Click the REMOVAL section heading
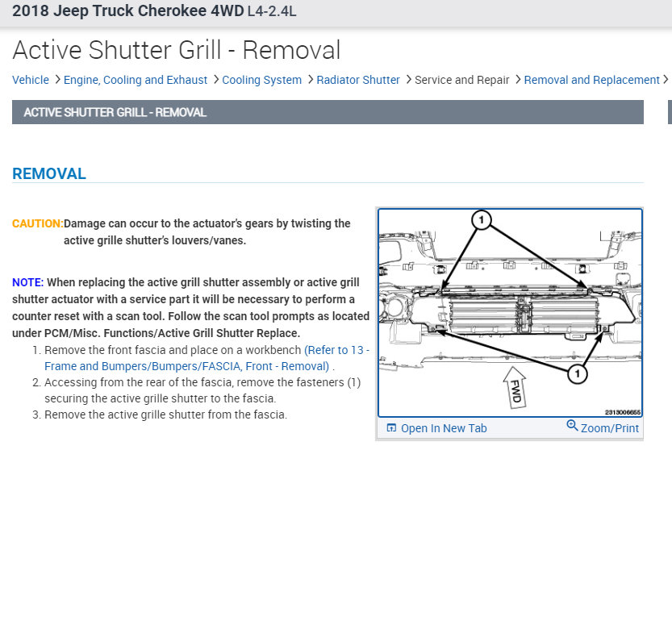This screenshot has width=672, height=625. tap(49, 173)
